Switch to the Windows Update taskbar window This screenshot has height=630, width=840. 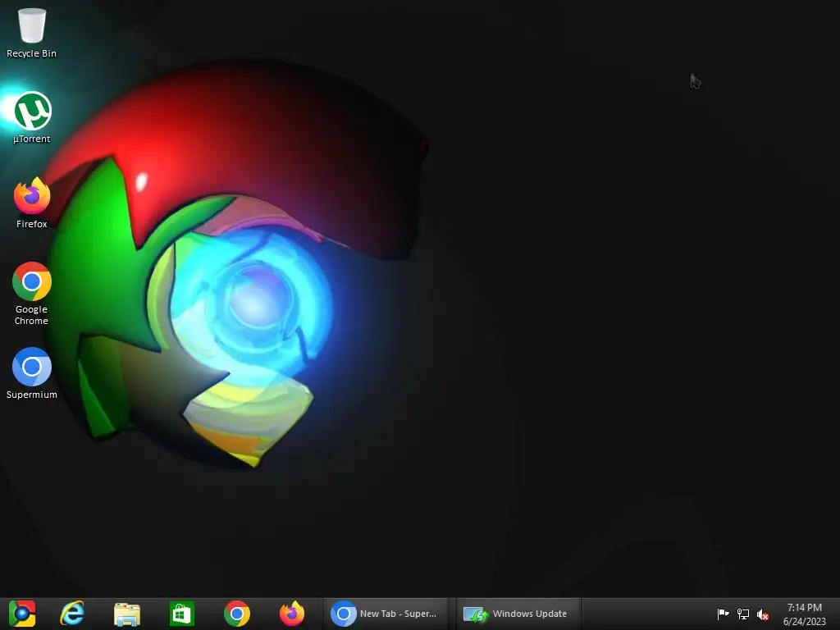pos(518,614)
